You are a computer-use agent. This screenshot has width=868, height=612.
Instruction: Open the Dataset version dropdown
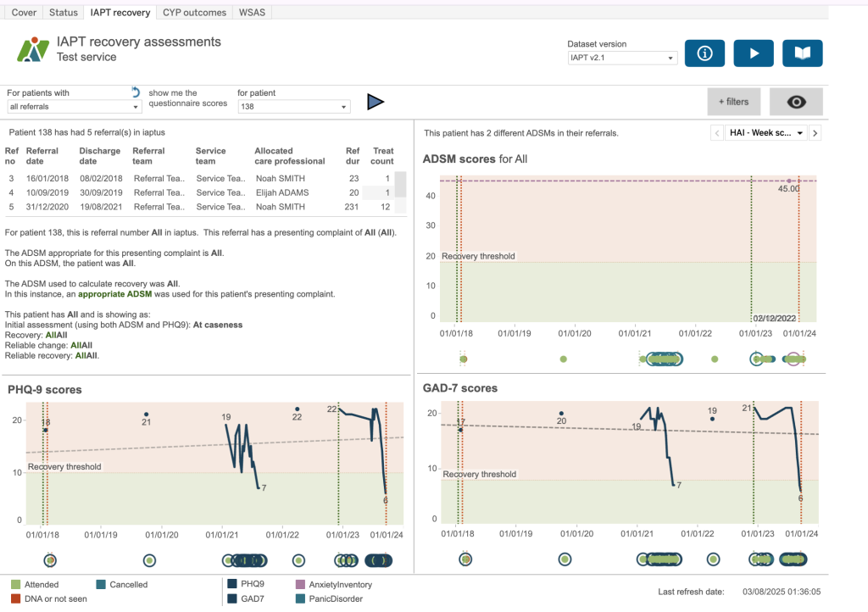[x=622, y=58]
